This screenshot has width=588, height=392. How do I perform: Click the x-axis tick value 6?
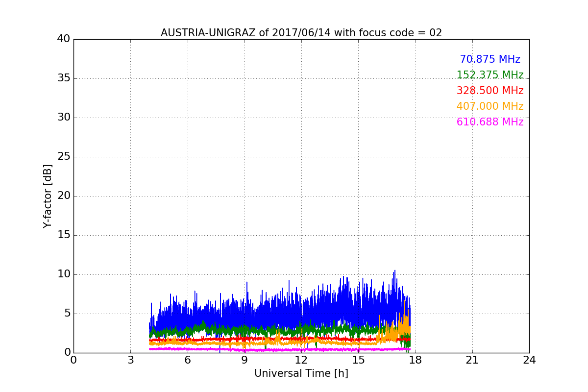point(187,360)
